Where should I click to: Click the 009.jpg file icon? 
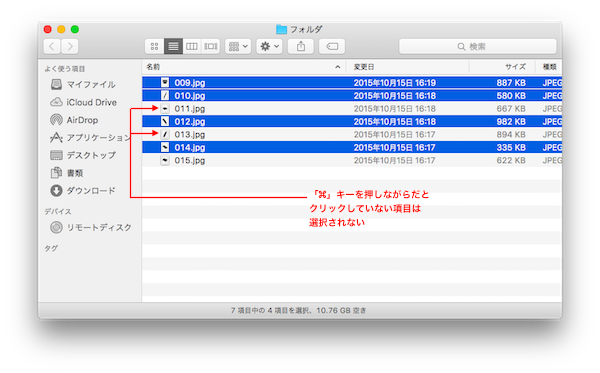point(165,83)
